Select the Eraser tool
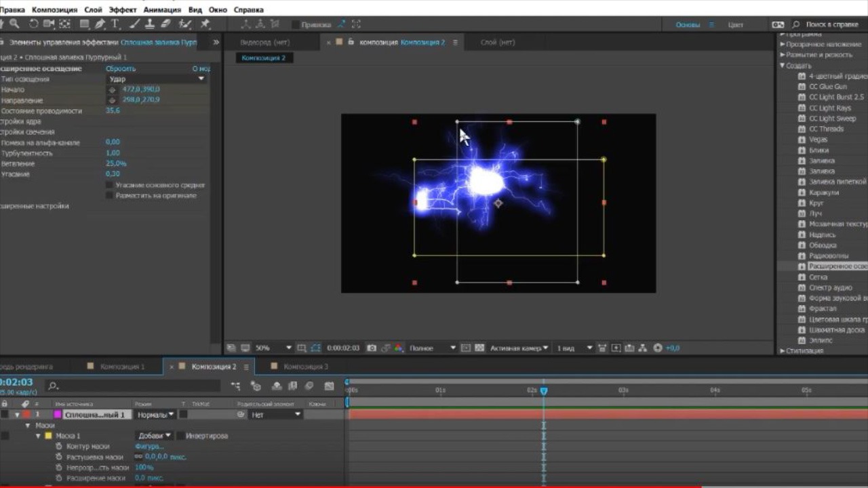Image resolution: width=868 pixels, height=488 pixels. coord(165,24)
